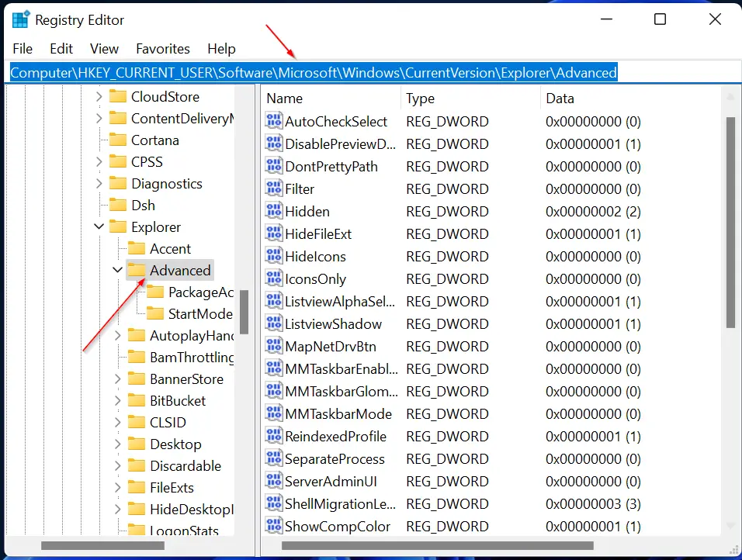The width and height of the screenshot is (742, 560).
Task: Select the PackageAc subkey
Action: pyautogui.click(x=201, y=292)
